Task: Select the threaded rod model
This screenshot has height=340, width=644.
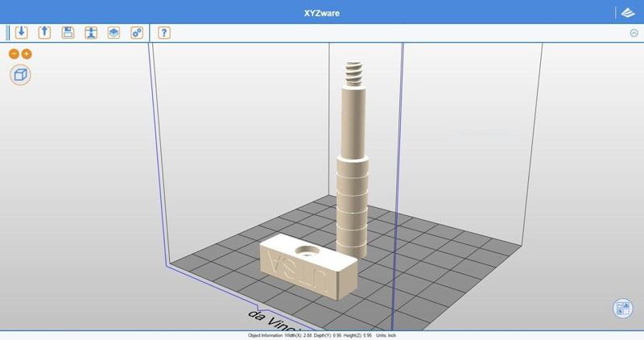Action: (x=353, y=160)
